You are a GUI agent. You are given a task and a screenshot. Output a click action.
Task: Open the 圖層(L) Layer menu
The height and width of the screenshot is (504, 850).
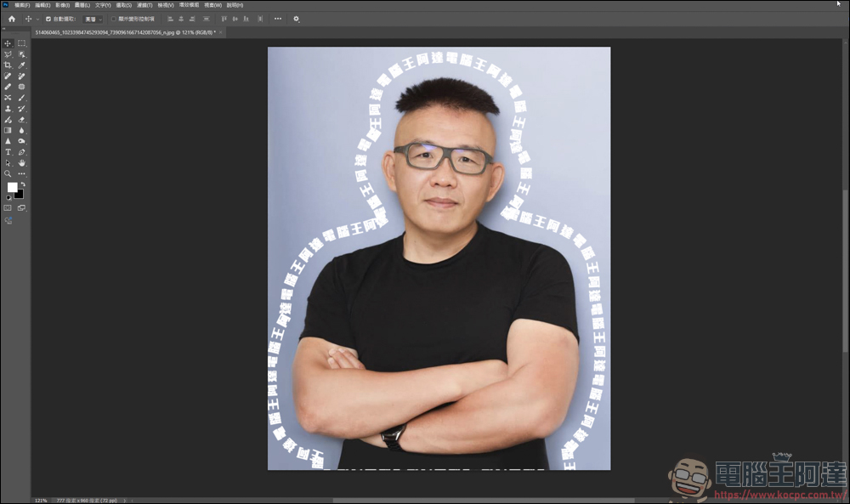coord(82,5)
